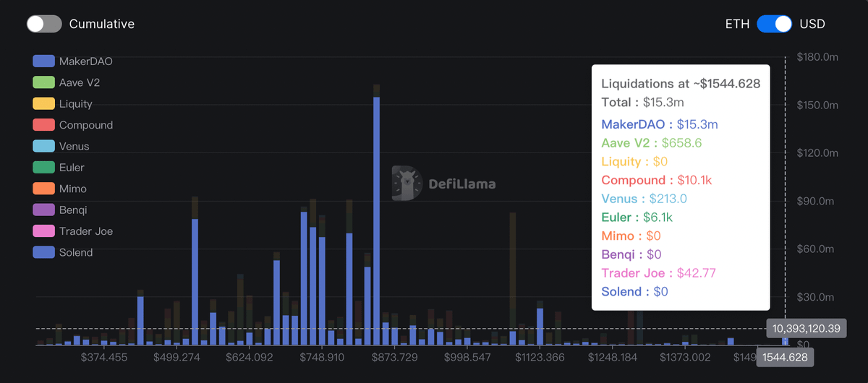This screenshot has width=868, height=383.
Task: Click the Venus legend light-blue swatch
Action: pos(44,146)
